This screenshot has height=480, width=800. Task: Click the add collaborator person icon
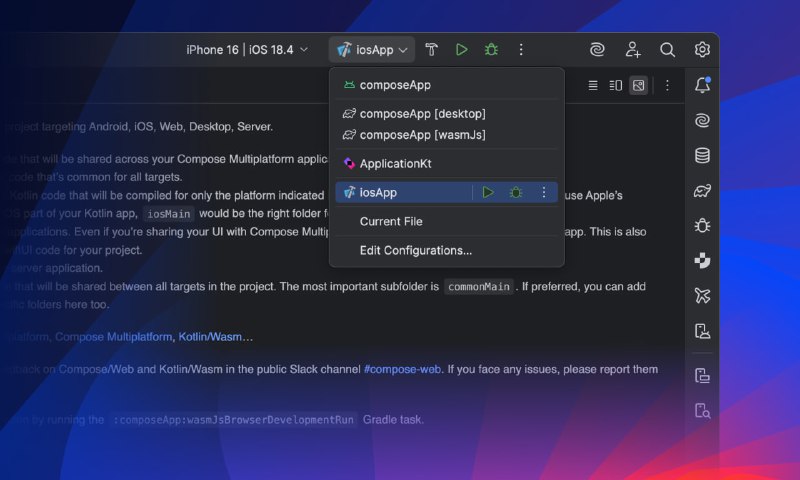633,49
